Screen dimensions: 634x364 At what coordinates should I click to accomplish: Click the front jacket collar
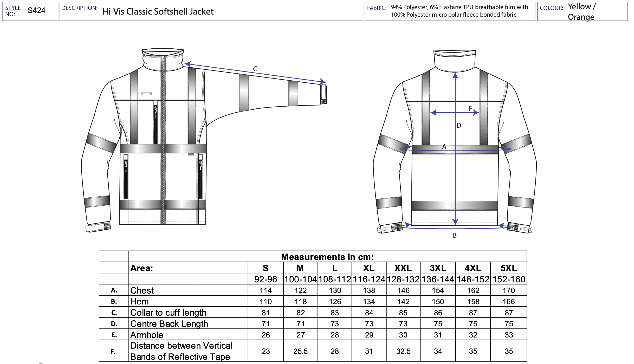163,59
